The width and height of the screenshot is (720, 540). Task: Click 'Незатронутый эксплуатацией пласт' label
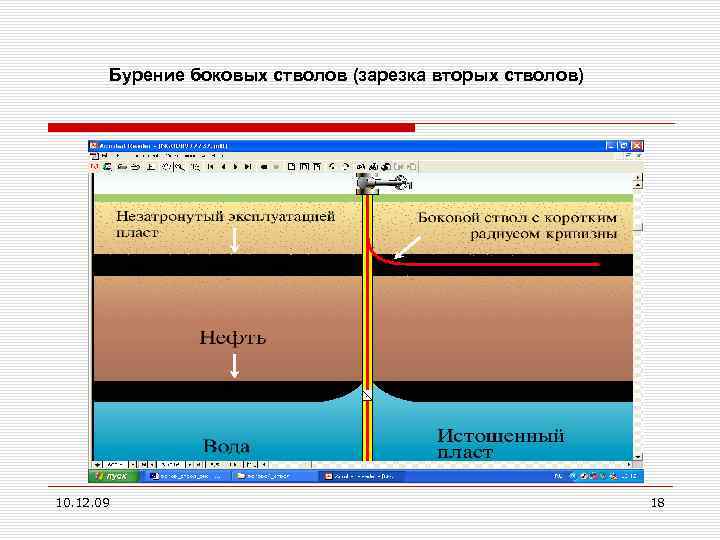[x=225, y=224]
